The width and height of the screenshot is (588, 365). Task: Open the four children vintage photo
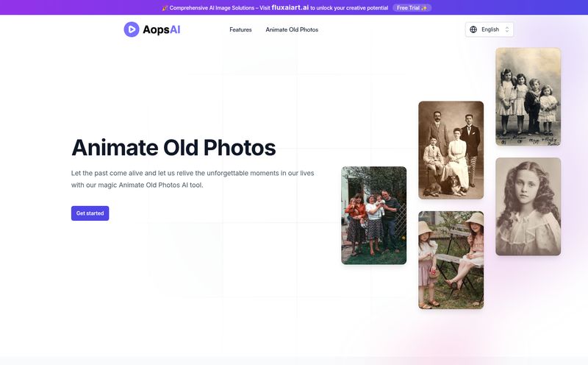click(528, 97)
